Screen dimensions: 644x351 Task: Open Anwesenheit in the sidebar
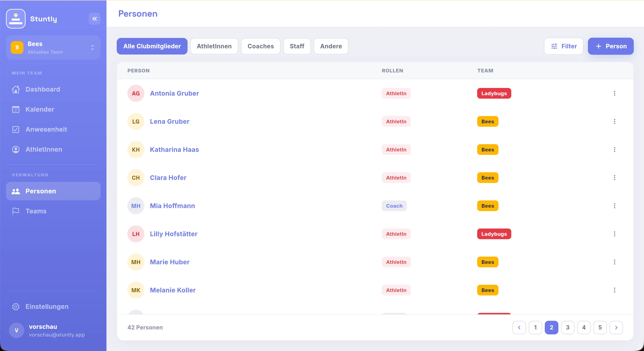[53, 129]
